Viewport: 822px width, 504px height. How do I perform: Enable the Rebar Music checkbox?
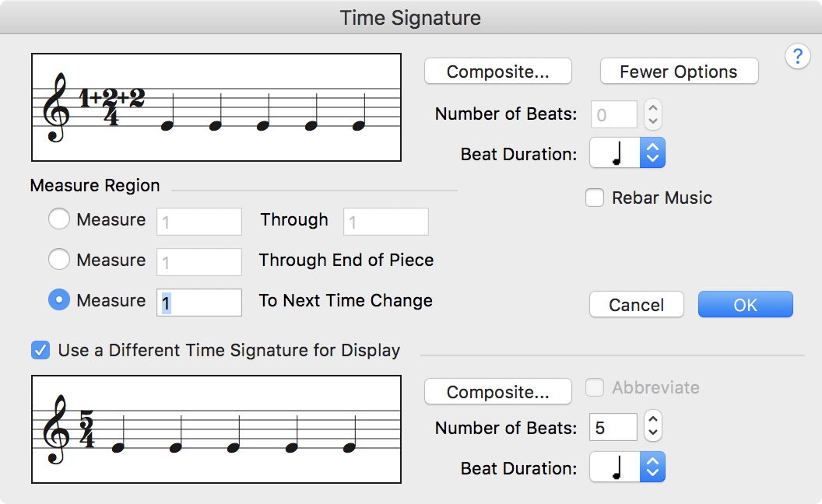click(x=595, y=198)
